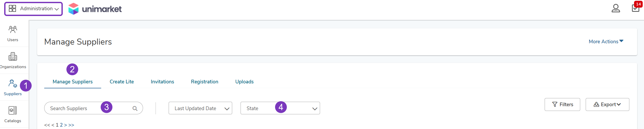Click the Filters button

tap(562, 104)
